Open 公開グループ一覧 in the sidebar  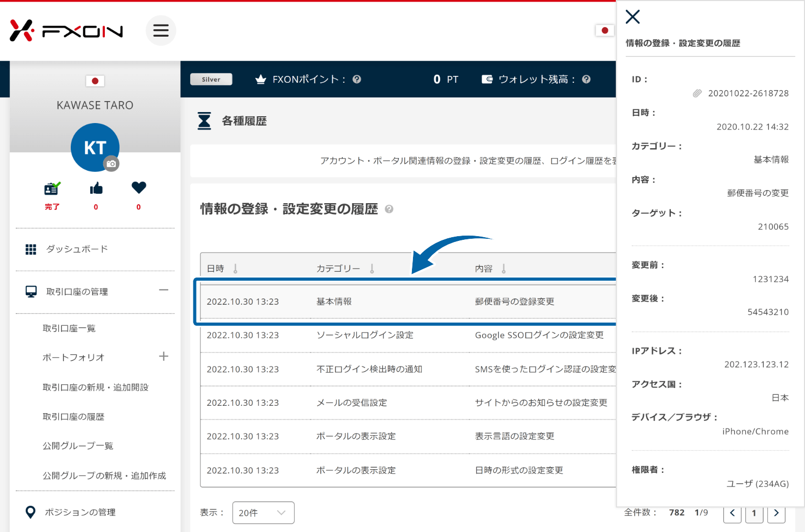(x=78, y=446)
